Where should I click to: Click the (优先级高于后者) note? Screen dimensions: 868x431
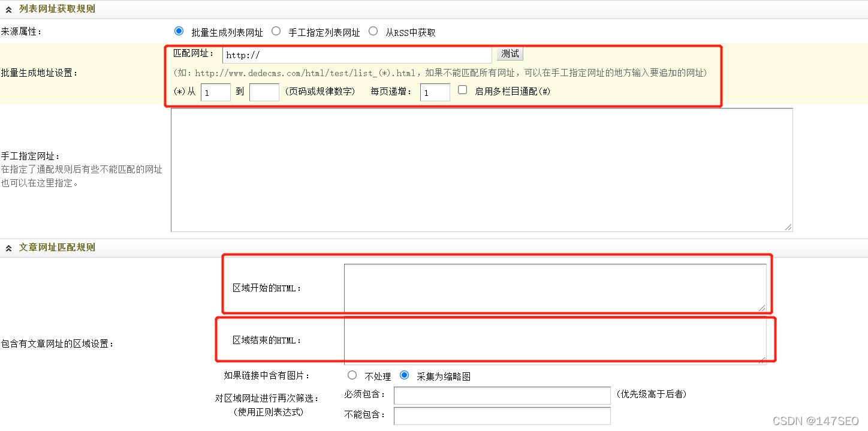[652, 394]
